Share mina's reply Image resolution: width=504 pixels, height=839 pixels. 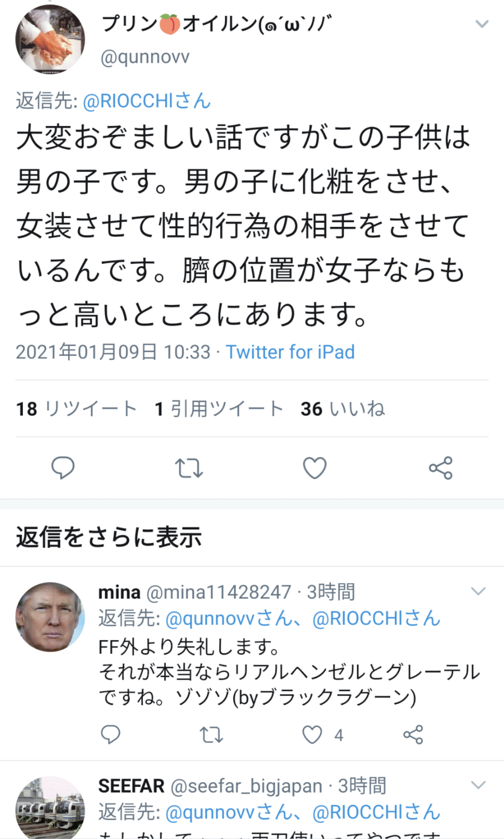(413, 735)
